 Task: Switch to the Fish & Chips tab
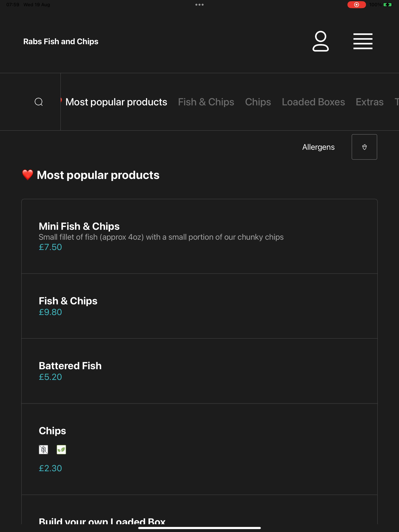tap(206, 102)
